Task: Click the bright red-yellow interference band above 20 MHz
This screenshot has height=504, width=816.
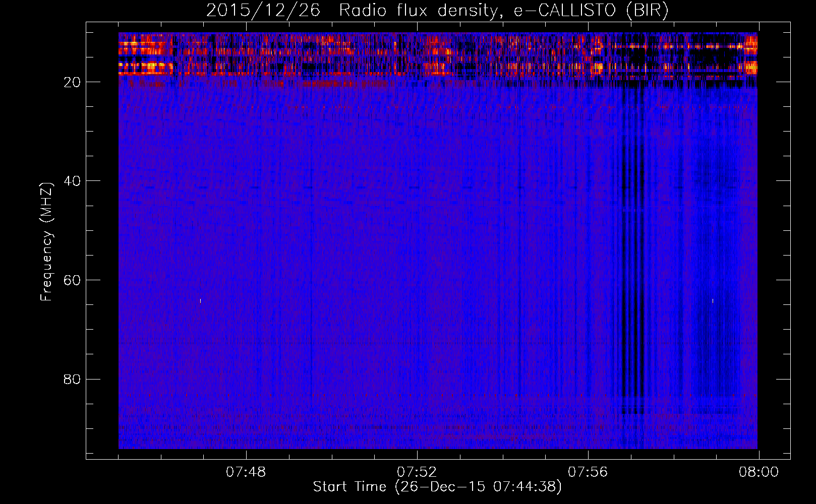Action: (x=438, y=54)
